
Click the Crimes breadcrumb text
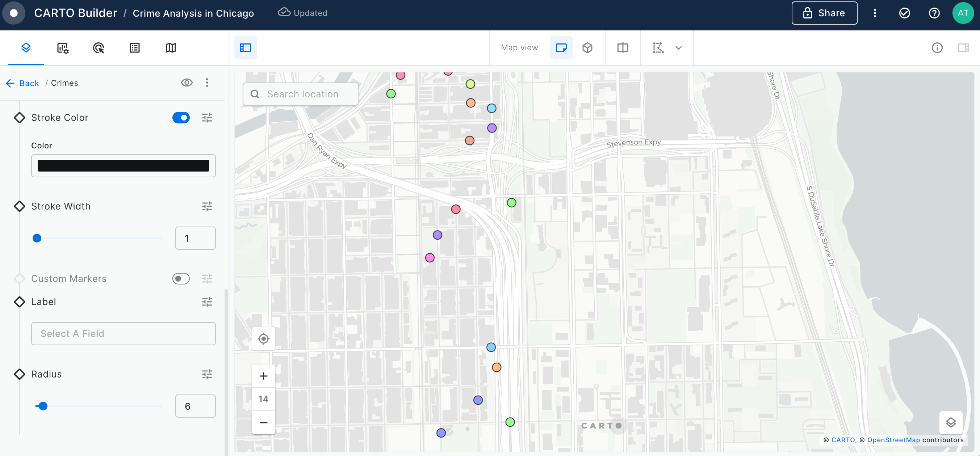64,83
